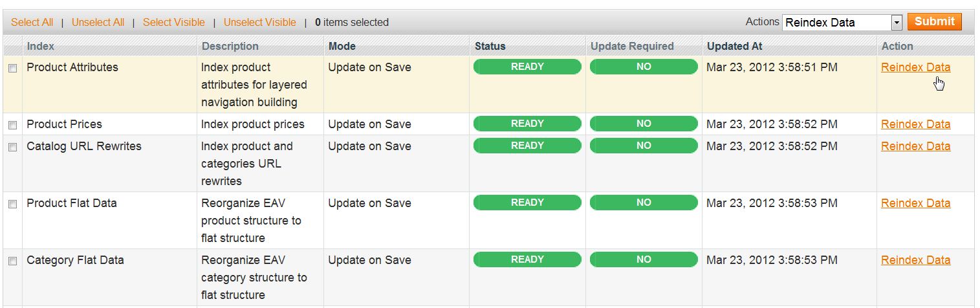Click the Unselect All link
The height and width of the screenshot is (308, 980).
(x=98, y=23)
